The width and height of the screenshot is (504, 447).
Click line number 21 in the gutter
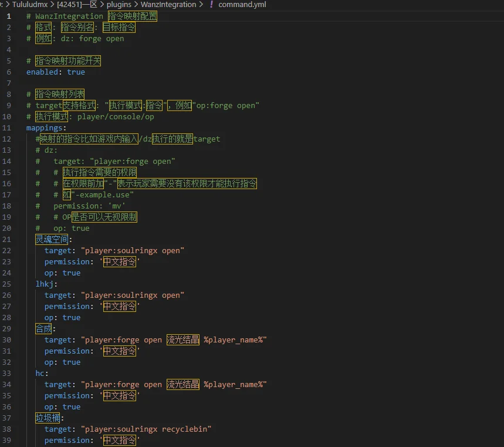click(x=6, y=240)
